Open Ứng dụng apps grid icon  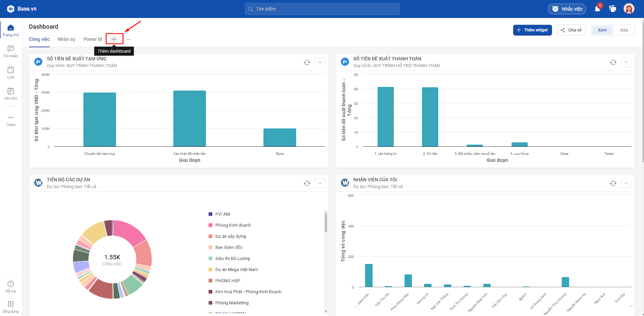(x=11, y=307)
